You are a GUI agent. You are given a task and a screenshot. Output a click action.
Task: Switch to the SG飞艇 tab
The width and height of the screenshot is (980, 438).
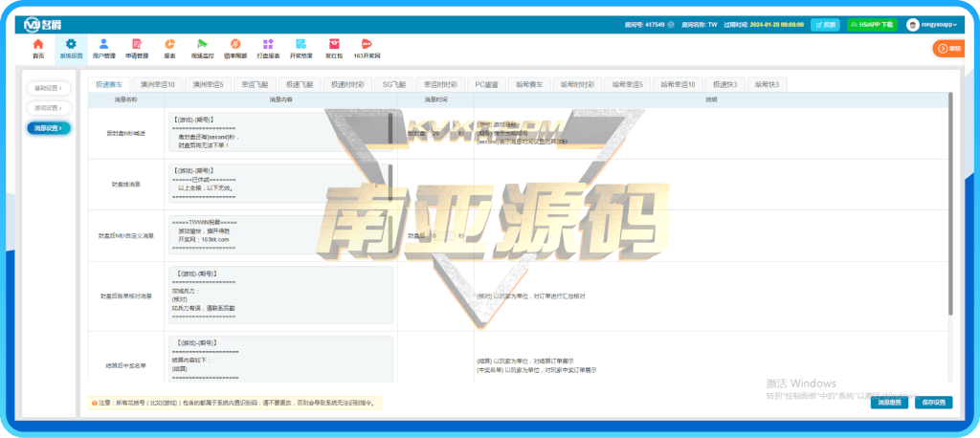[394, 84]
